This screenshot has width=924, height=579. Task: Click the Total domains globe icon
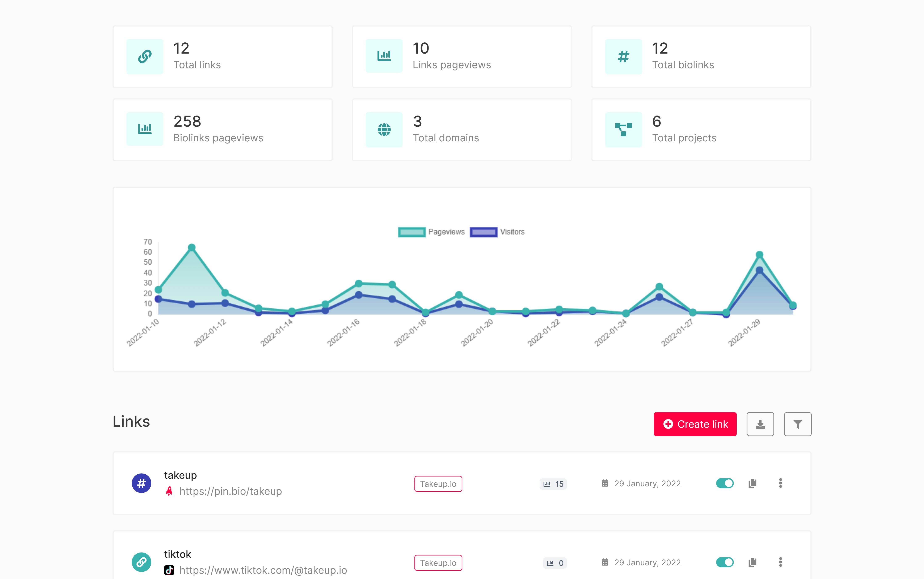[x=384, y=130]
